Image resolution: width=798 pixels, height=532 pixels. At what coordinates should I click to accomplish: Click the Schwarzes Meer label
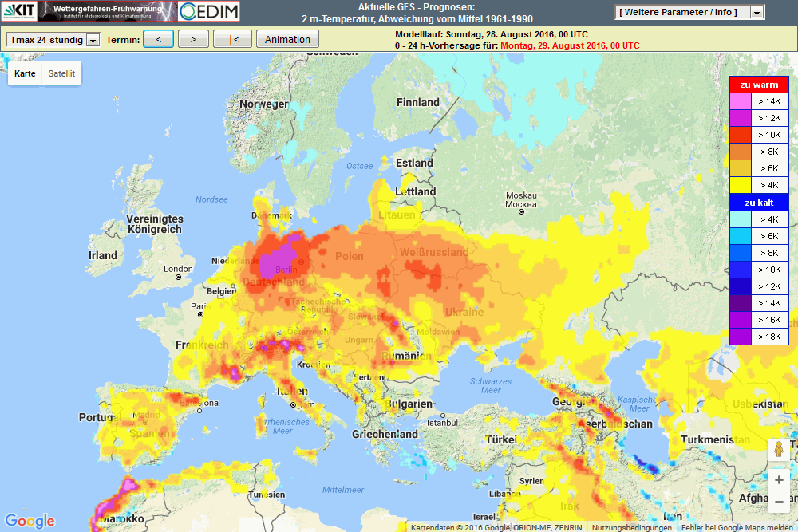pyautogui.click(x=491, y=385)
